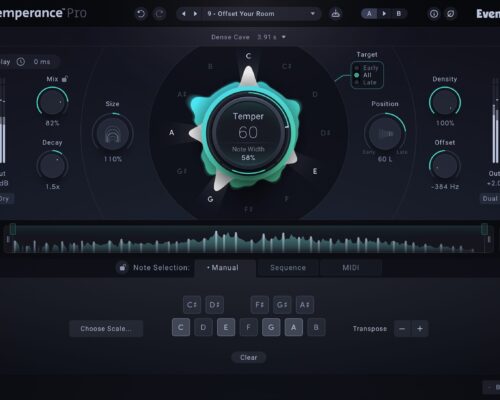Click the -384 Hz offset value
Screen dimensions: 500x400
(445, 187)
